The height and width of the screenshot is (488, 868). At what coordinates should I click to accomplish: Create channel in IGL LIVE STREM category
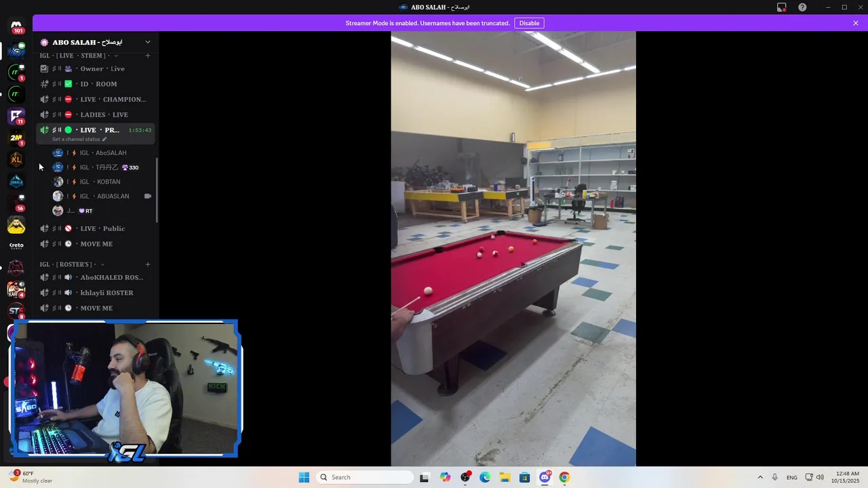(148, 56)
